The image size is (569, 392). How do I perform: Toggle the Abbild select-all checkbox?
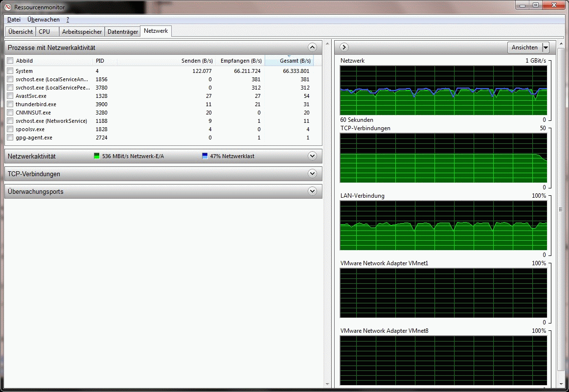tap(10, 61)
